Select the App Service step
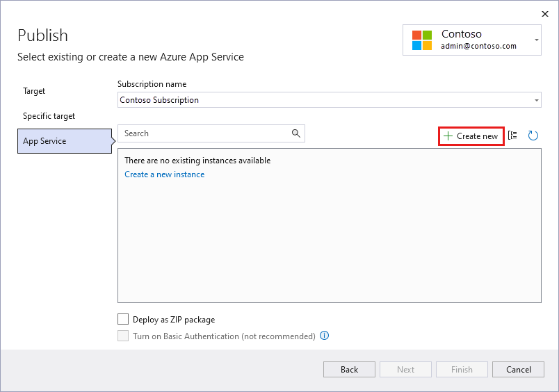 point(44,141)
